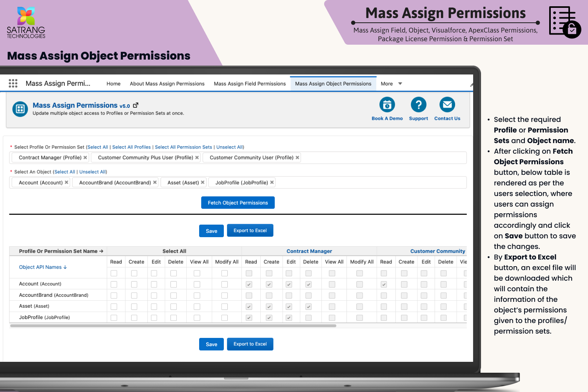Toggle Contract Manager Read checkbox for Account
The width and height of the screenshot is (588, 392).
tap(249, 284)
